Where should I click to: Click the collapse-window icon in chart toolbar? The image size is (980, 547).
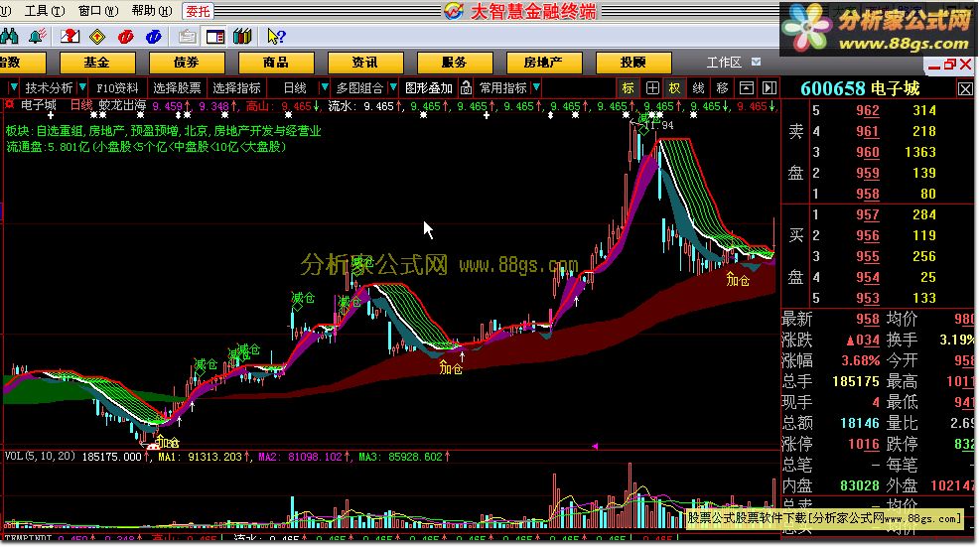(x=747, y=88)
